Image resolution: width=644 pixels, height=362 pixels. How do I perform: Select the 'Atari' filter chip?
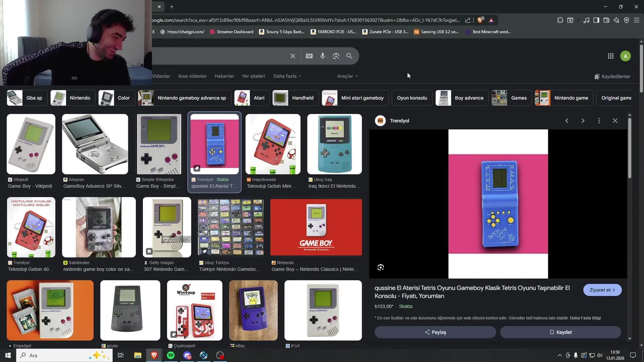(252, 98)
